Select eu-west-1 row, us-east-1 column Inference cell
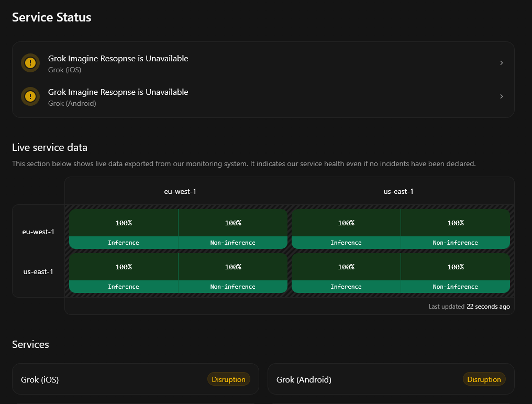532x404 pixels. click(x=346, y=229)
